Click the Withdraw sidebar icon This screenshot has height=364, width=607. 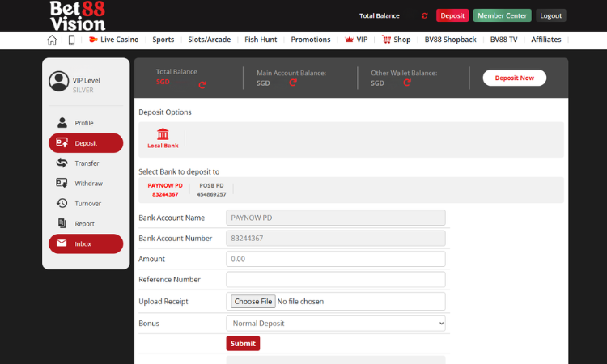pos(62,183)
